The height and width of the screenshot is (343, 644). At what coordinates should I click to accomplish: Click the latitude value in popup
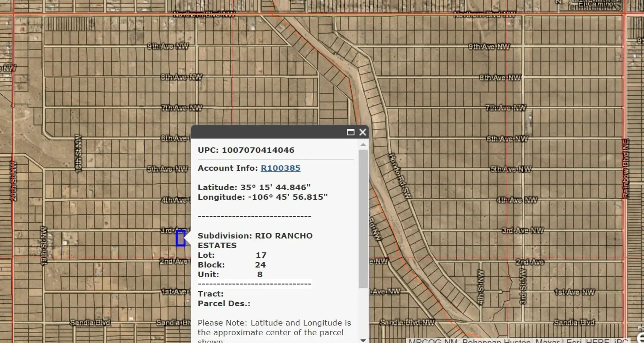coord(275,187)
